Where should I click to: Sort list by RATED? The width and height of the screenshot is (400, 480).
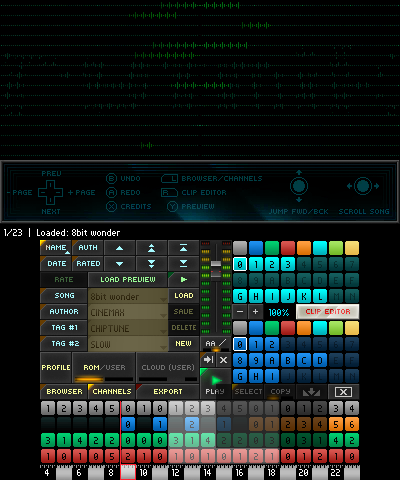(88, 264)
